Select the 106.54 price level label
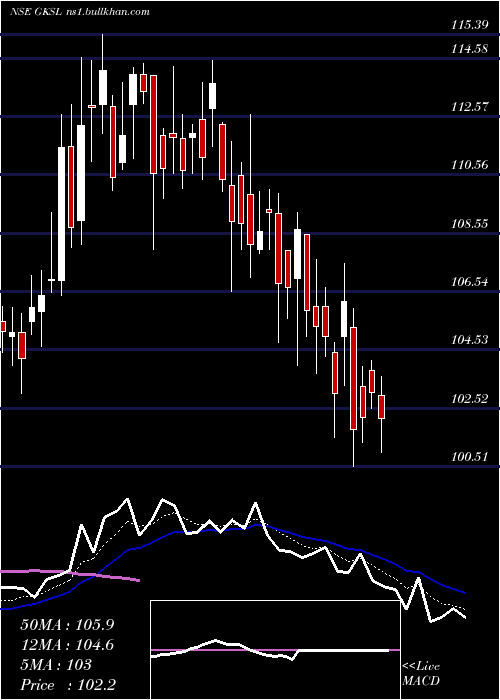The width and height of the screenshot is (500, 700). (469, 282)
